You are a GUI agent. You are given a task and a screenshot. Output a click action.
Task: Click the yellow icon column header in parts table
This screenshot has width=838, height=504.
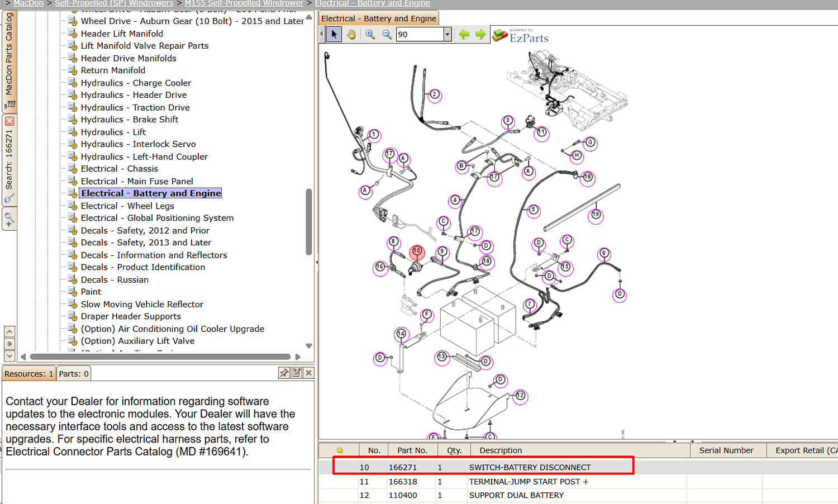point(340,450)
